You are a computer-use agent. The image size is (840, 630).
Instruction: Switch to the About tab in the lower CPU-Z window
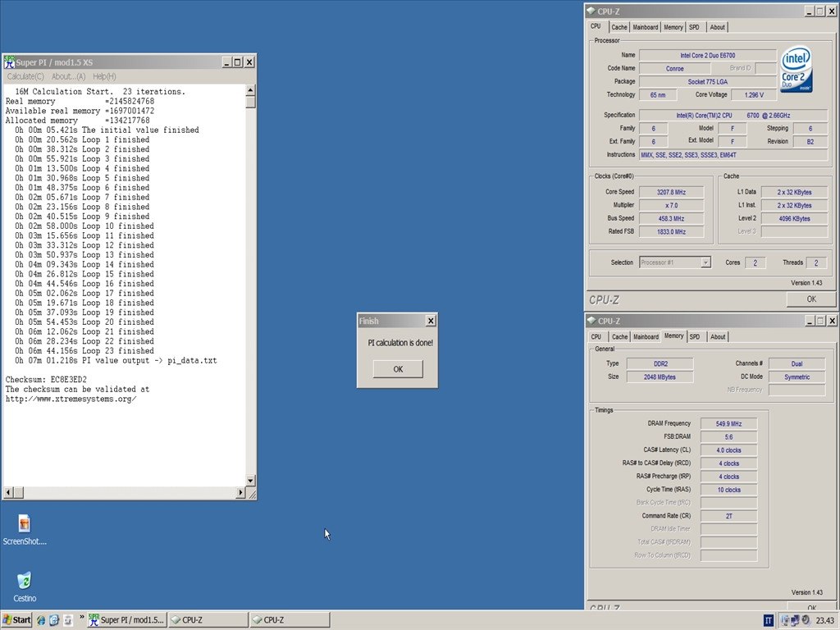pos(718,337)
